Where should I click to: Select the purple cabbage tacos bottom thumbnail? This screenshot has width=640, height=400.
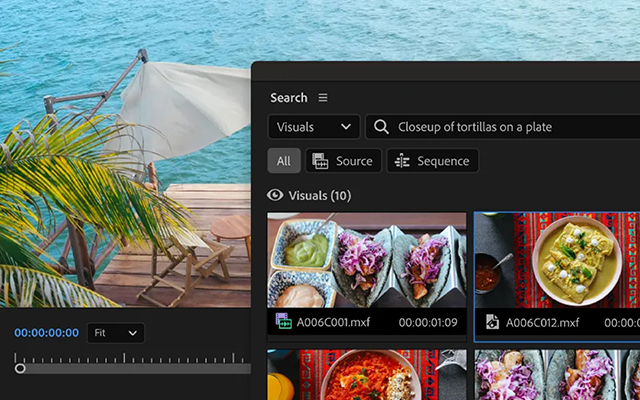(557, 375)
